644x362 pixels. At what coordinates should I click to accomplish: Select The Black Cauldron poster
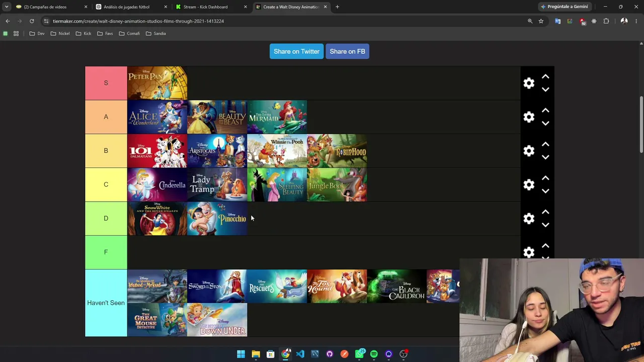396,286
